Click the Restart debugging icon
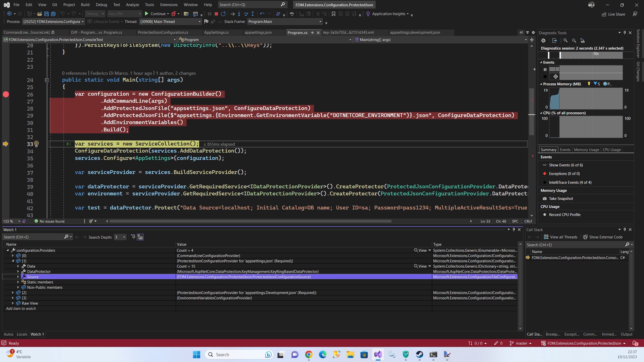This screenshot has width=644, height=362. point(223,14)
